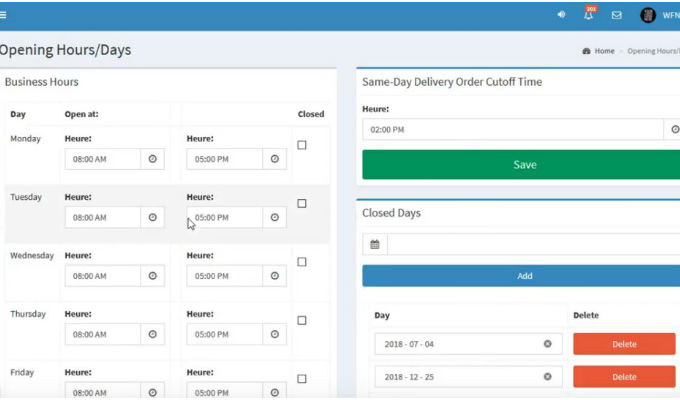
Task: Mark Wednesday as closed
Action: tap(302, 262)
